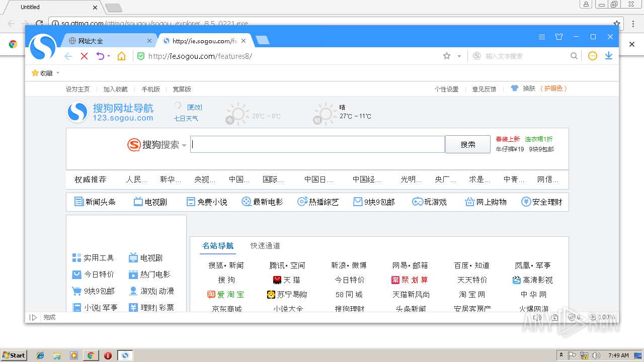Select the 快速通道 tab
644x362 pixels.
(x=265, y=246)
